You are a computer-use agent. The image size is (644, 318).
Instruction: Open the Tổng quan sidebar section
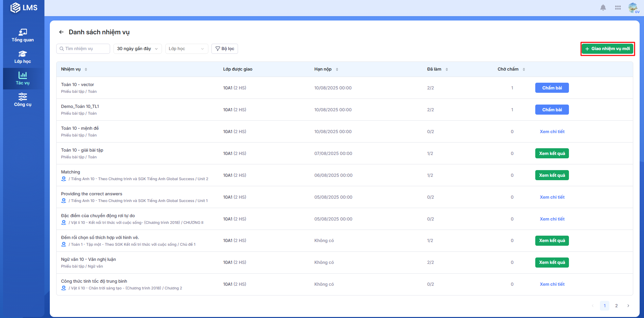(23, 35)
